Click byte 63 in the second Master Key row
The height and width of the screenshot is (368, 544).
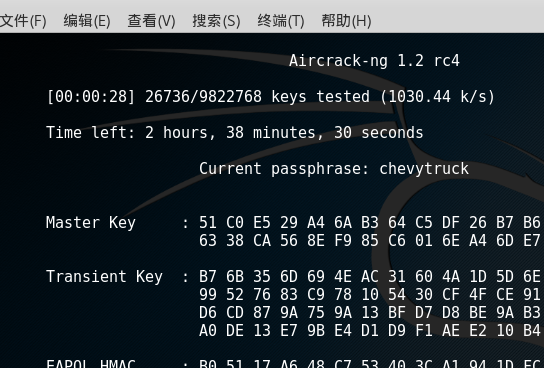(x=208, y=240)
